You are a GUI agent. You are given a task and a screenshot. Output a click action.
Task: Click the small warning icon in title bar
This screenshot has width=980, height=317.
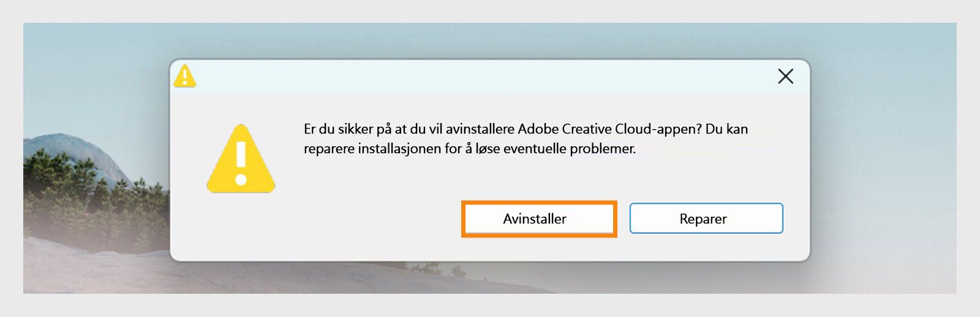(x=184, y=76)
